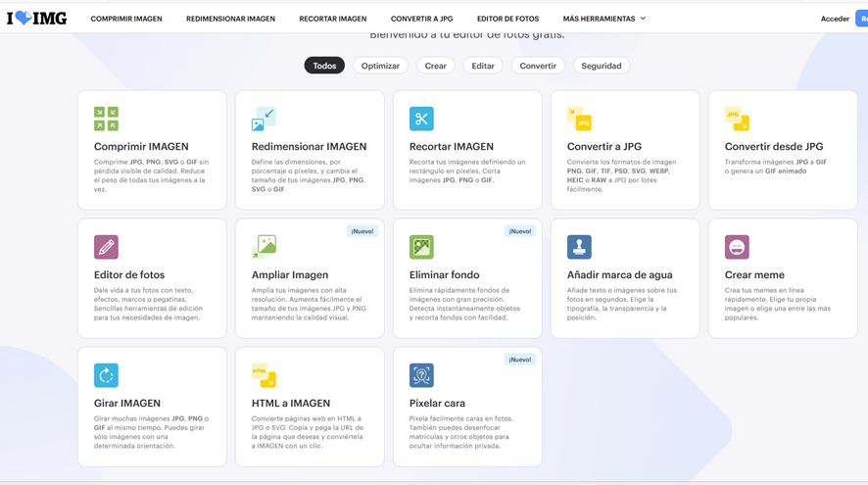Select the Editar filter tab
This screenshot has width=868, height=485.
point(483,66)
